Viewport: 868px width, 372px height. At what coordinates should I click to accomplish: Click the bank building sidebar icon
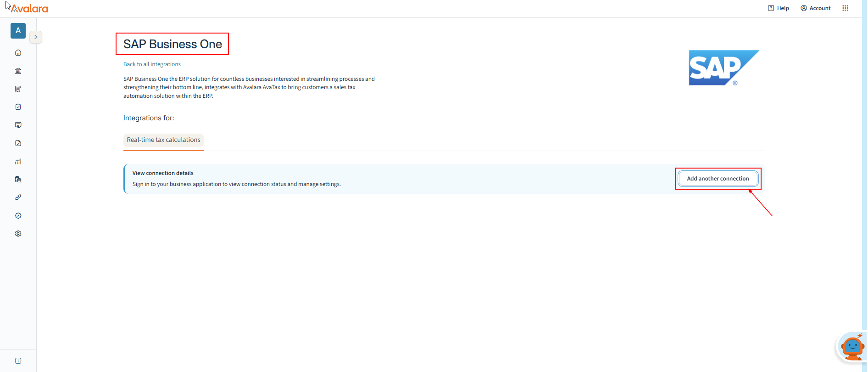tap(18, 71)
